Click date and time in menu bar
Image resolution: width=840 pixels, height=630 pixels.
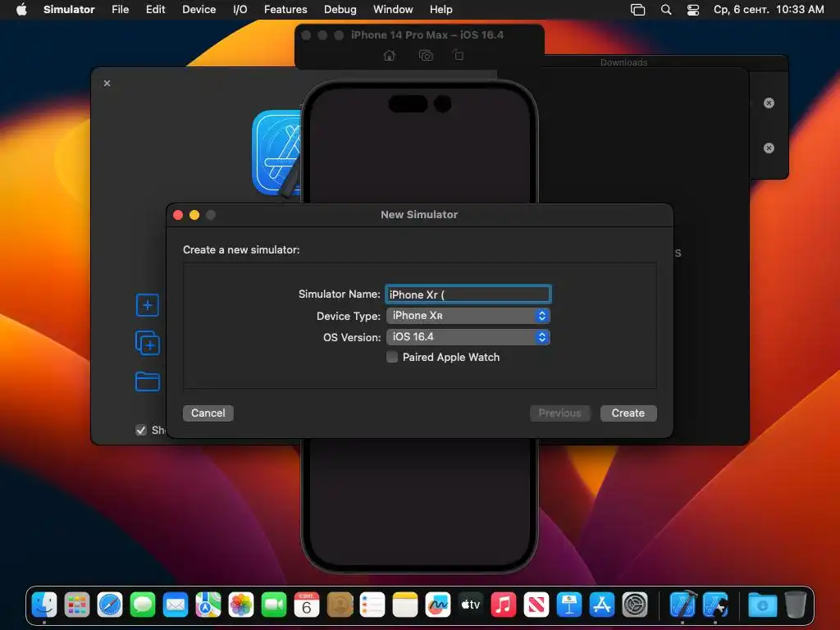[x=769, y=10]
